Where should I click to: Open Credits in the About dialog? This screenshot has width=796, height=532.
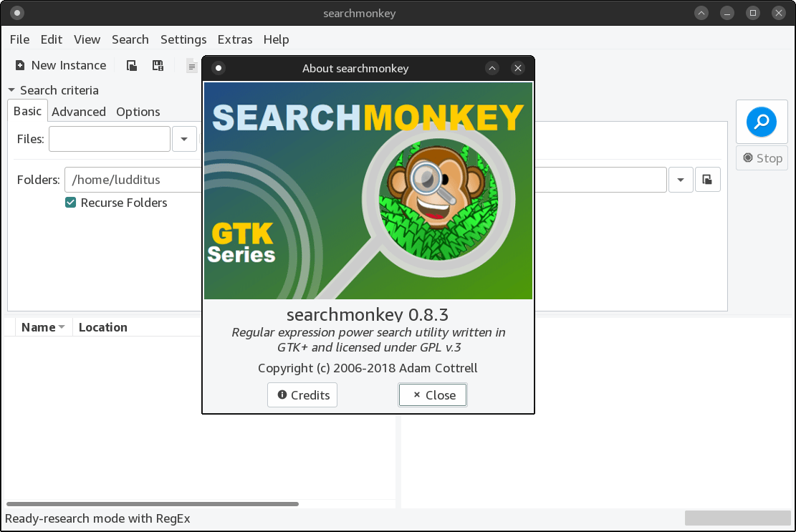[x=302, y=395]
